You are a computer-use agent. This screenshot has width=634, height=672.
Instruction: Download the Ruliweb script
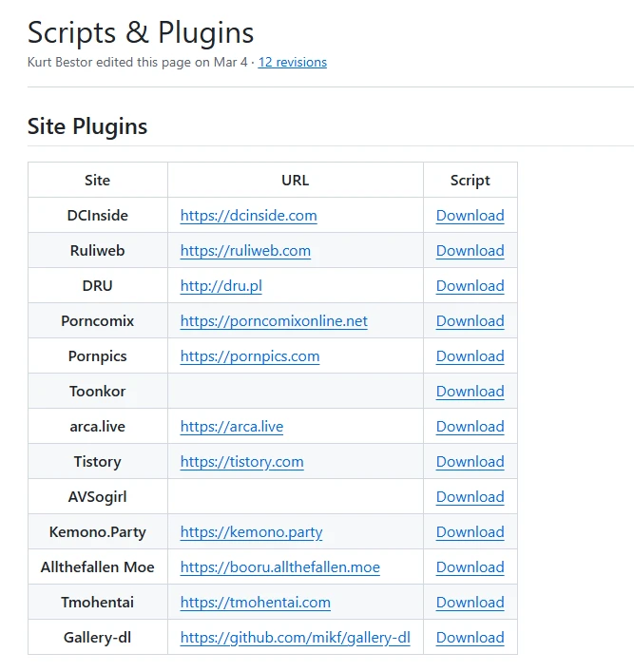point(470,251)
